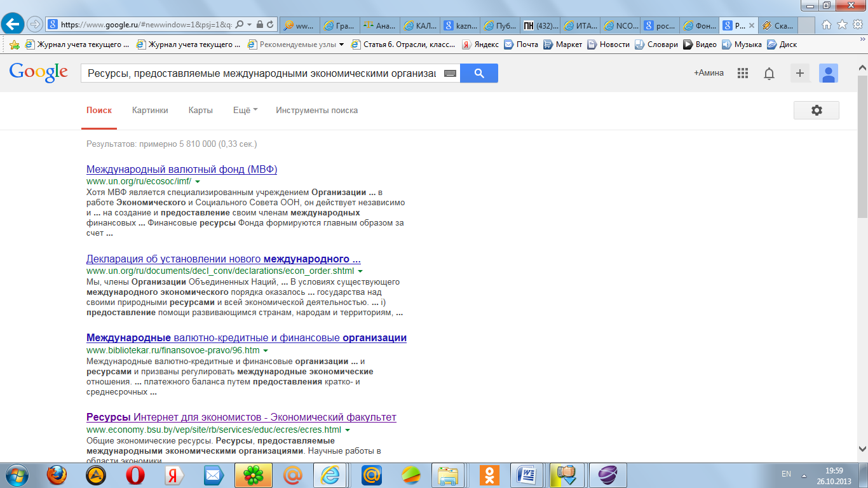This screenshot has height=488, width=868.
Task: Open Яндекс bookmark in favorites bar
Action: tap(480, 44)
